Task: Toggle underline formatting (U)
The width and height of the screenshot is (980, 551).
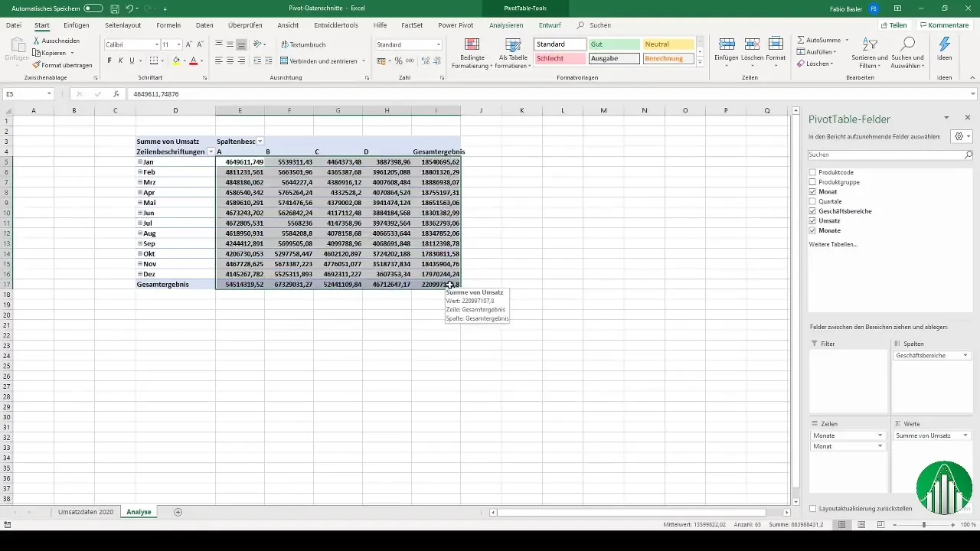Action: click(x=132, y=60)
